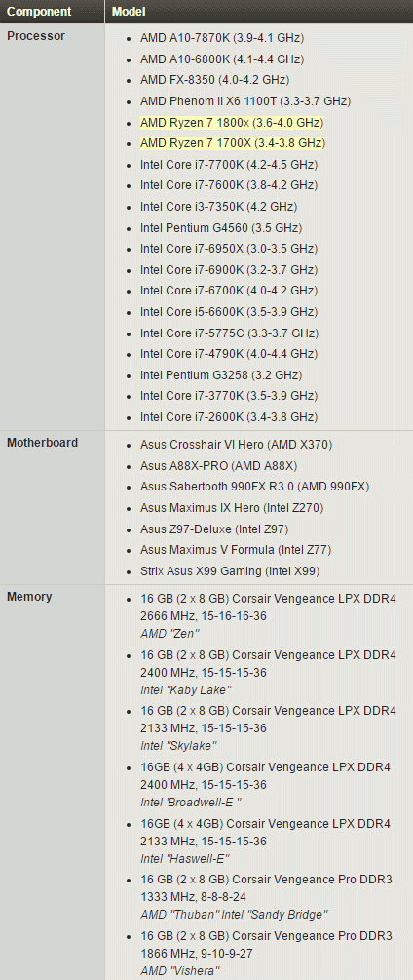Click the Intel Pentium G4560 entry
Image resolution: width=413 pixels, height=980 pixels.
point(221,227)
